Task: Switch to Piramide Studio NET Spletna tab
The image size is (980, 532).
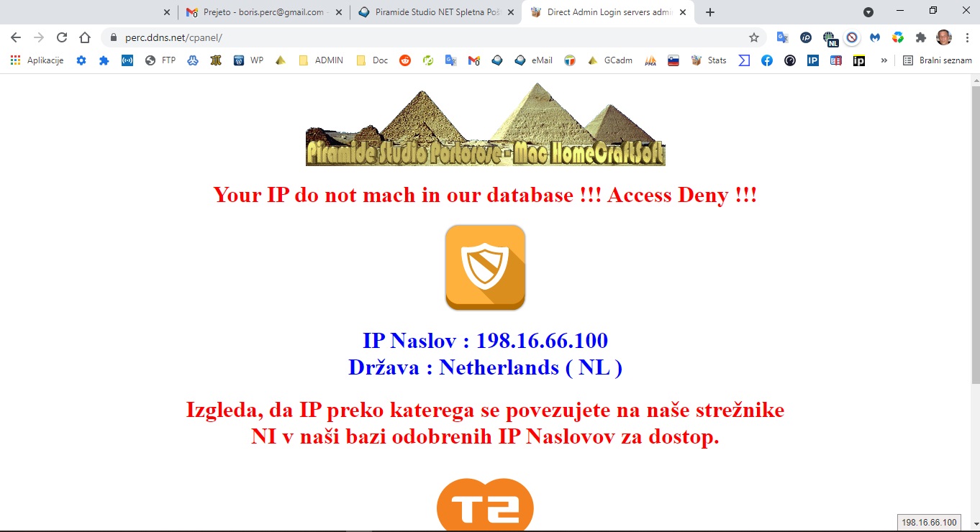Action: pyautogui.click(x=435, y=12)
